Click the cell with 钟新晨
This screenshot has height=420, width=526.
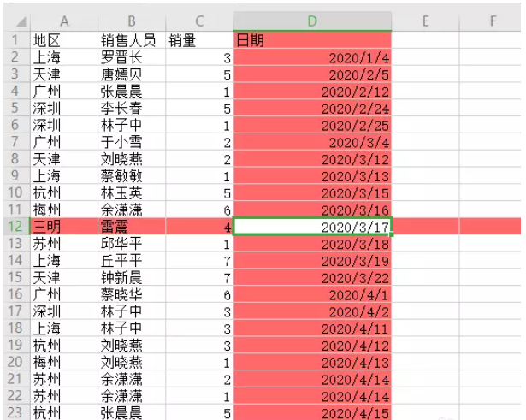tap(132, 277)
